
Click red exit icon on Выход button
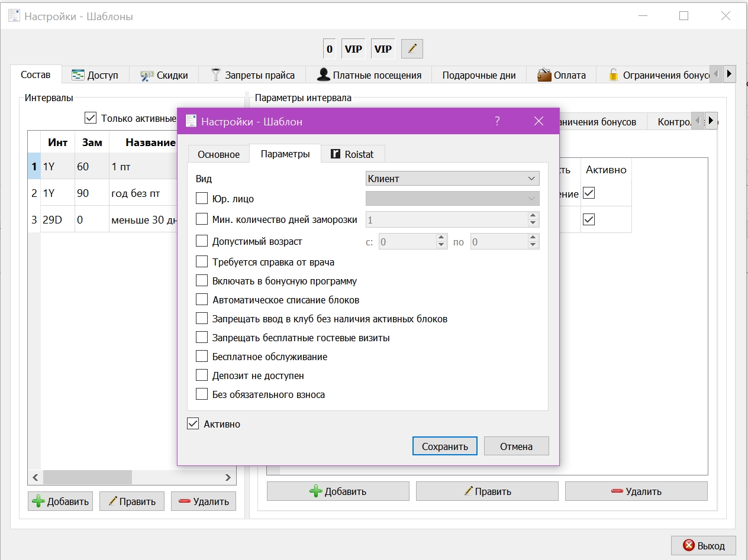click(688, 545)
